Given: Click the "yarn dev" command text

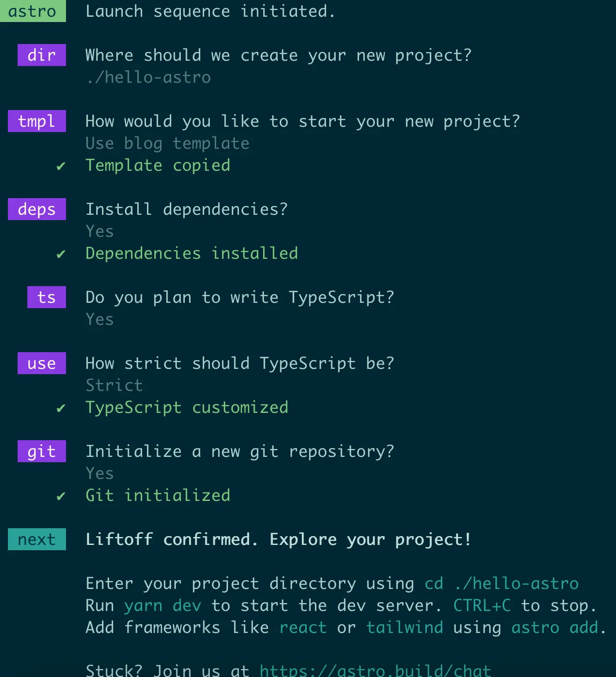Looking at the screenshot, I should tap(162, 605).
